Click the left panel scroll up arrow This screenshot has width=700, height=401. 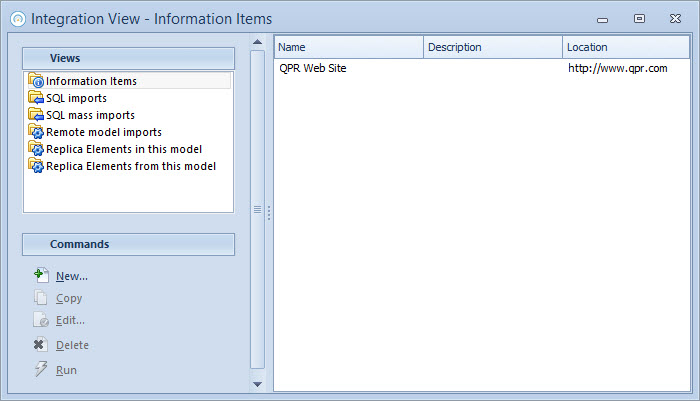click(258, 42)
